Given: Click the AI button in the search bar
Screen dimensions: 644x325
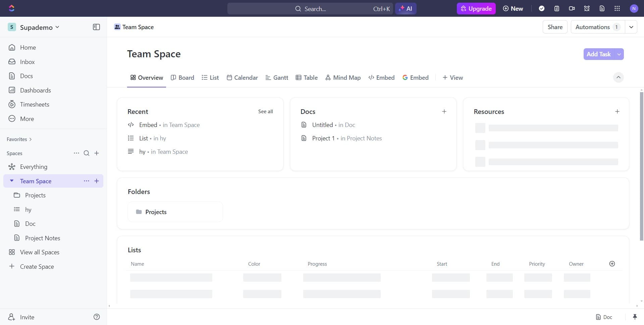Looking at the screenshot, I should tap(406, 8).
